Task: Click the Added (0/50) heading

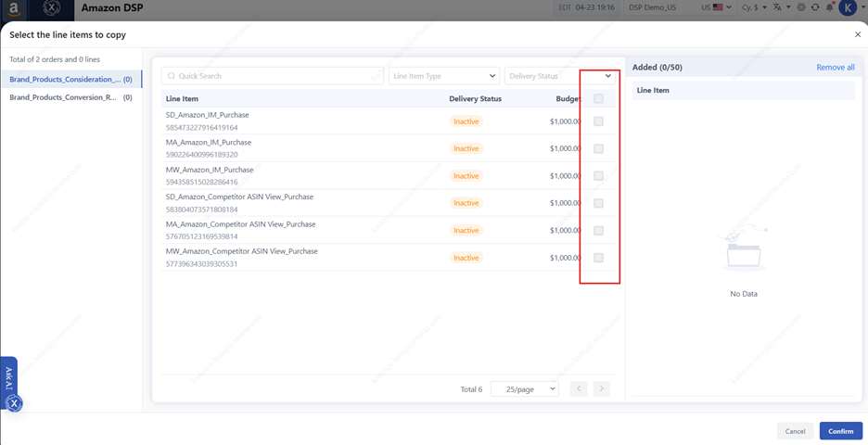Action: [657, 67]
